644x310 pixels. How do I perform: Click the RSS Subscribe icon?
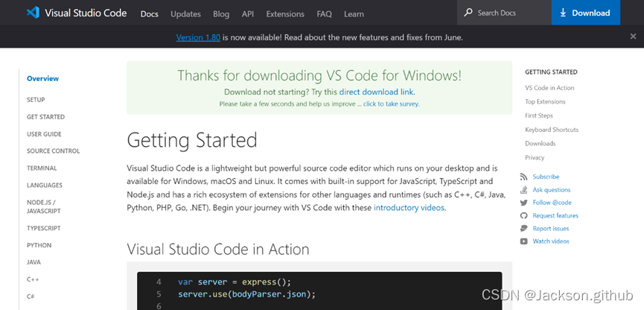[x=524, y=177]
